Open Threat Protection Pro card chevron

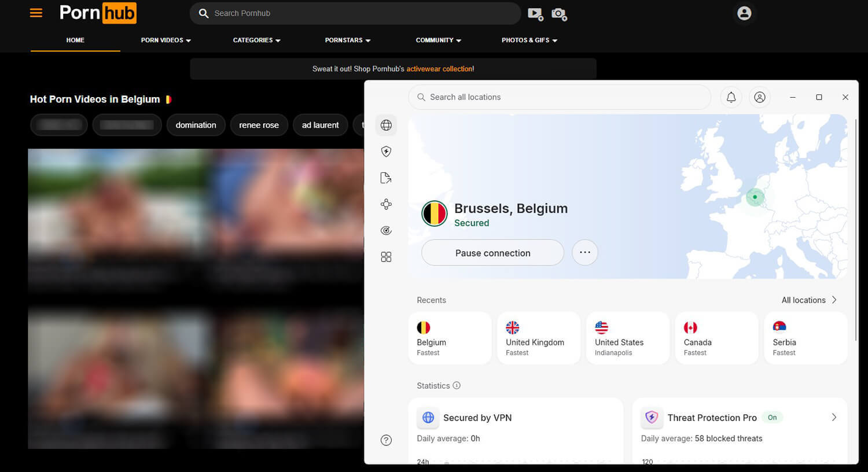coord(834,417)
